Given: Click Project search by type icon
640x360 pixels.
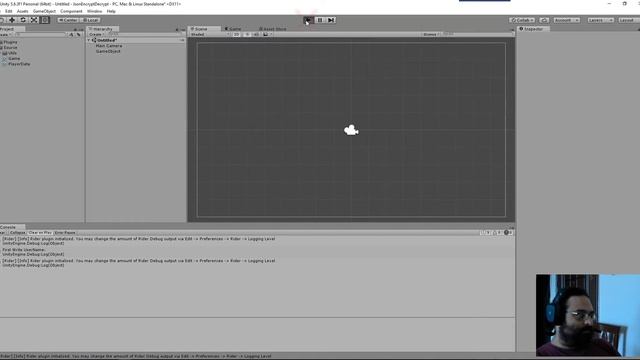Looking at the screenshot, I should (x=71, y=35).
